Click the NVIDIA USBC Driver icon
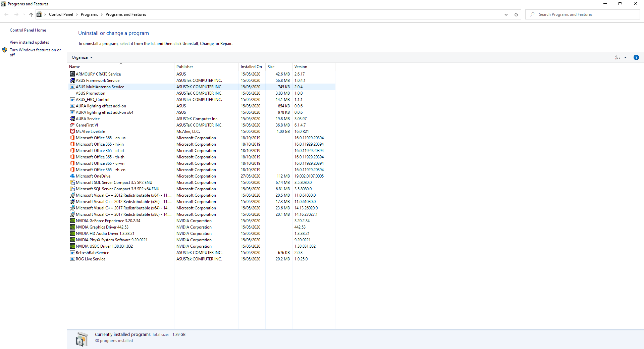Screen dimensions: 644x349 click(72, 246)
